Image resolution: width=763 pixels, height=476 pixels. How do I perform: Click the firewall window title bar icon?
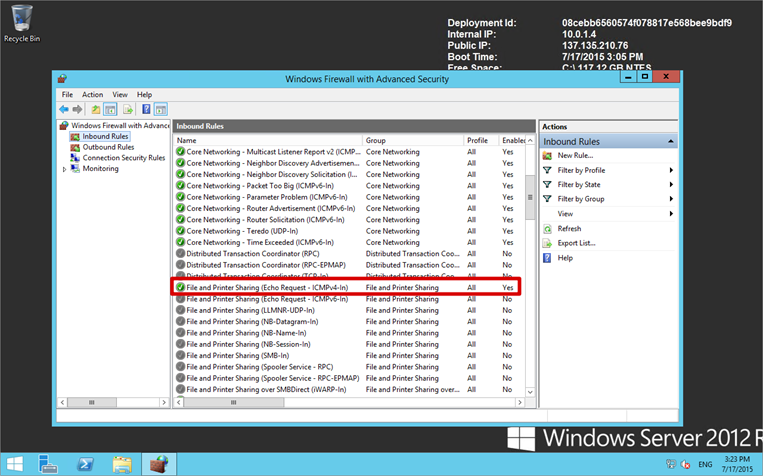62,78
